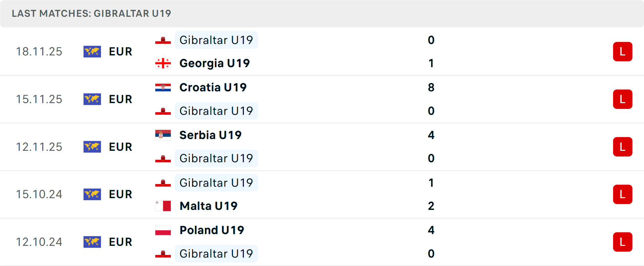
Task: Click the Georgia U19 flag icon
Action: [163, 63]
